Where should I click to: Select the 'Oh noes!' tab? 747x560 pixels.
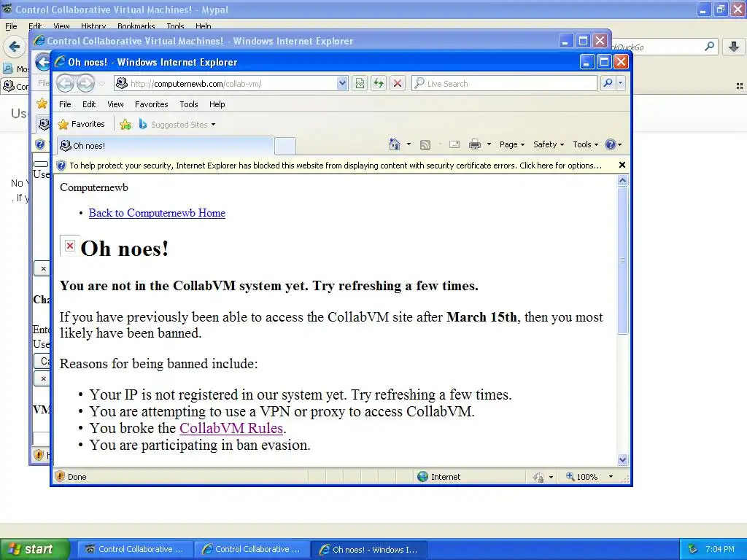coord(166,146)
